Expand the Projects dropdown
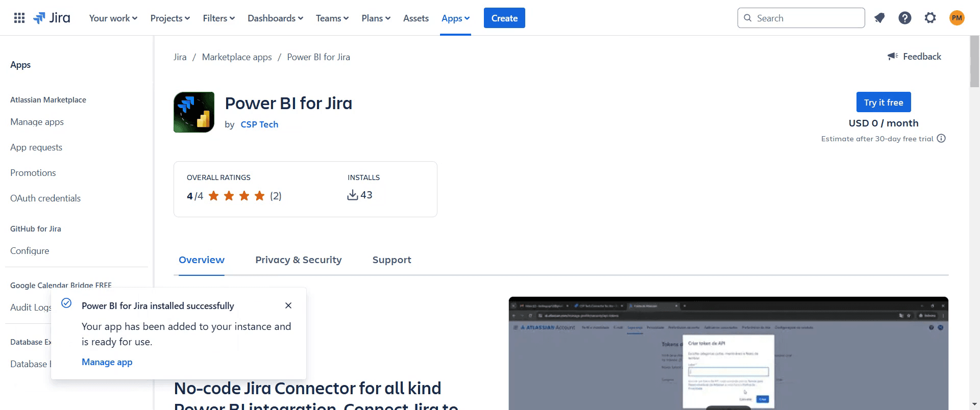This screenshot has height=410, width=980. 170,18
